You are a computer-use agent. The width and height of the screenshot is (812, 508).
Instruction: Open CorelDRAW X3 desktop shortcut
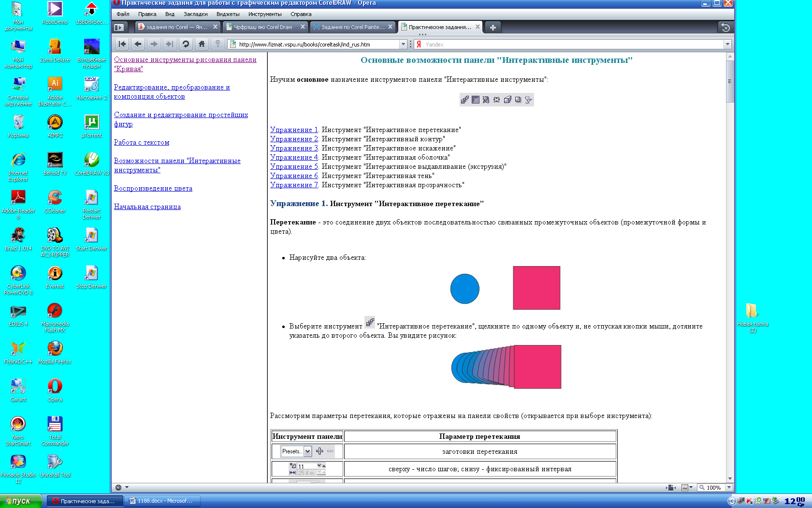[92, 163]
